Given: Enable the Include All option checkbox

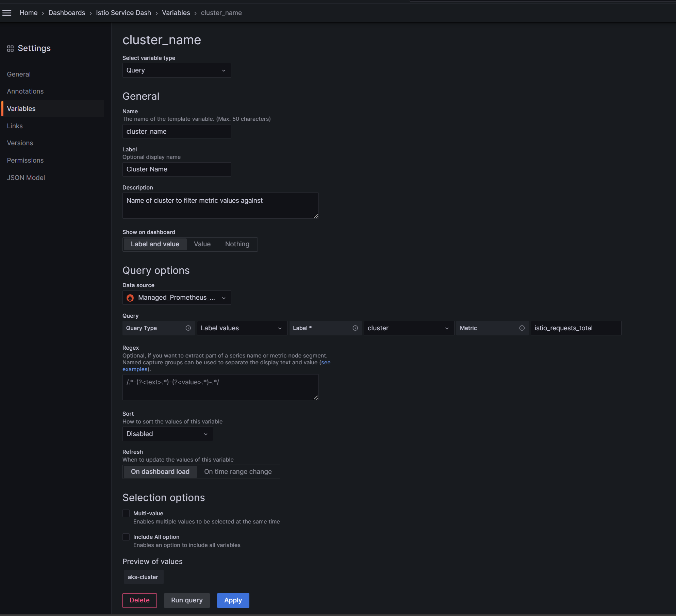Looking at the screenshot, I should (x=126, y=537).
